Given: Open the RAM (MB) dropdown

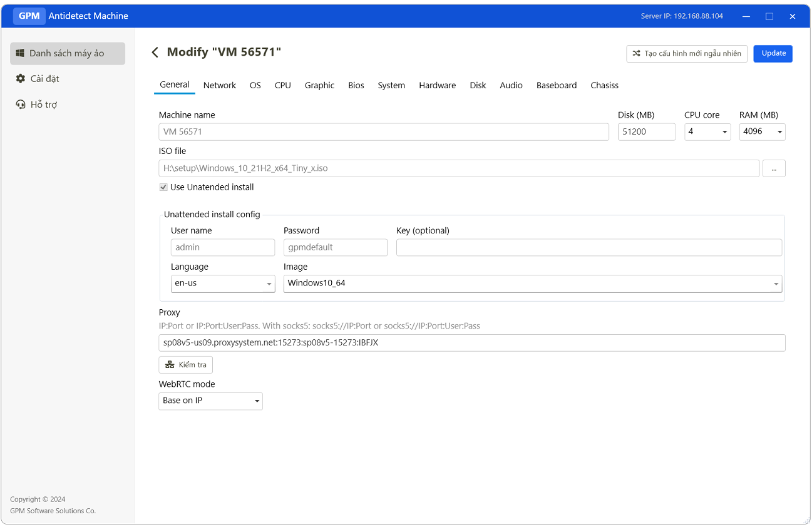Looking at the screenshot, I should 762,131.
